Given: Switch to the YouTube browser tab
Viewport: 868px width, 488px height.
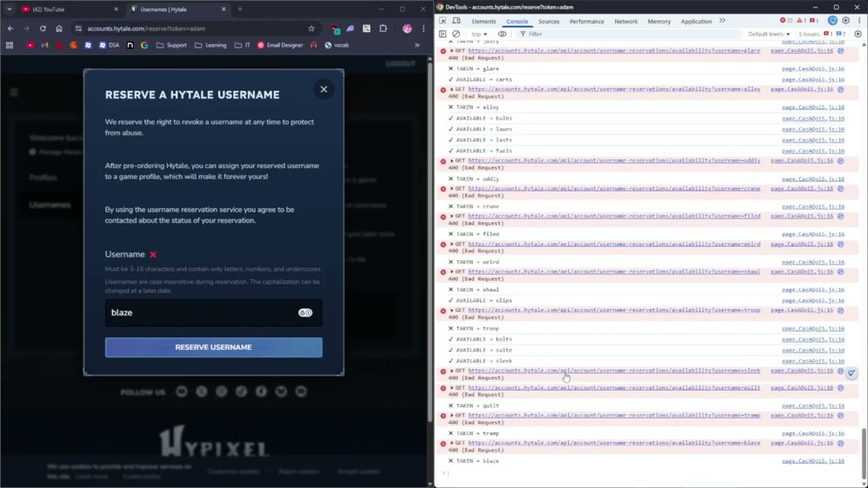Looking at the screenshot, I should (69, 9).
